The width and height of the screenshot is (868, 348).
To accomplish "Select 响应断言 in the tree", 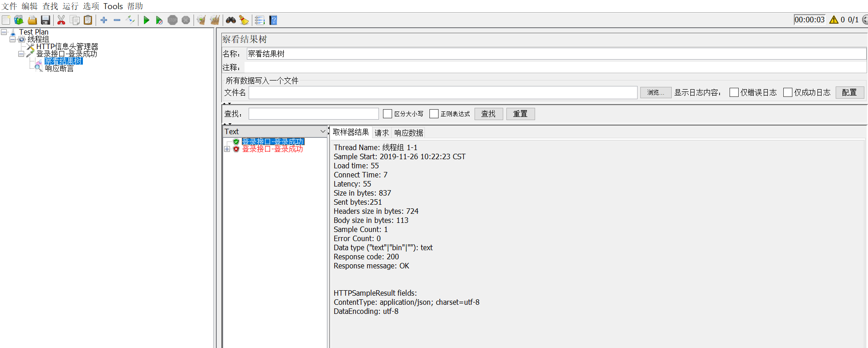I will click(x=59, y=68).
